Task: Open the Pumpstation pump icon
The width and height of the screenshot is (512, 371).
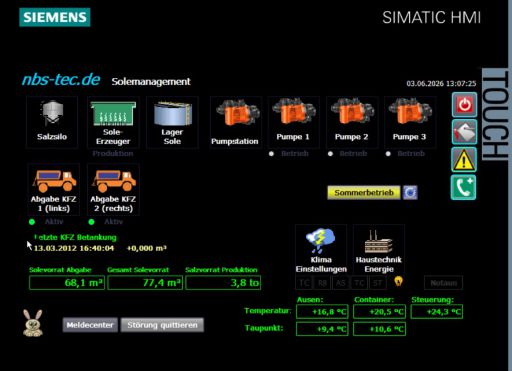Action: tap(236, 122)
